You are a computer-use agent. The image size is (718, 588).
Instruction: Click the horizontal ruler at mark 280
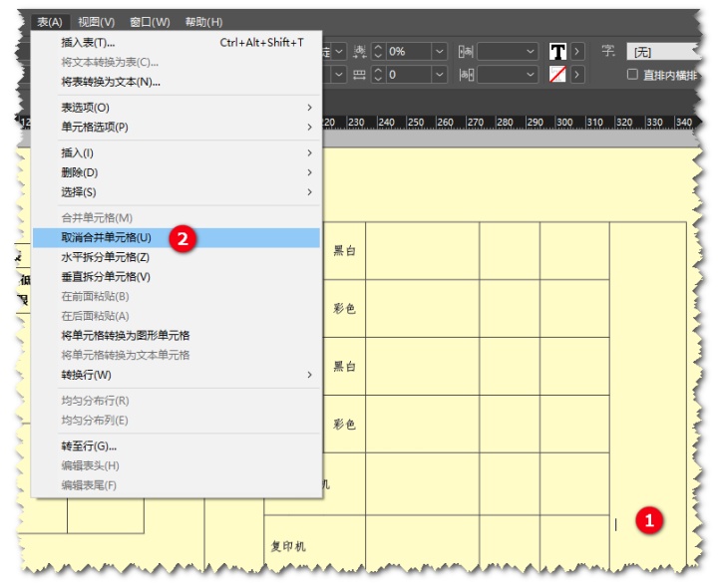point(505,123)
